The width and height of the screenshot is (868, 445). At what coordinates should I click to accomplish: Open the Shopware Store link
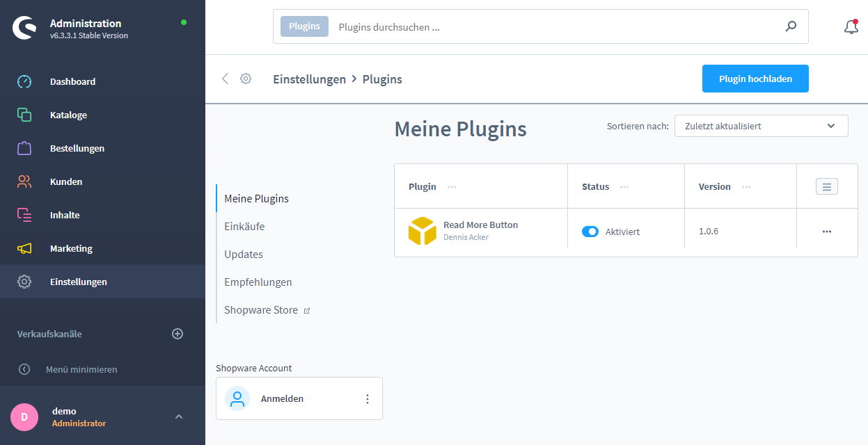267,310
